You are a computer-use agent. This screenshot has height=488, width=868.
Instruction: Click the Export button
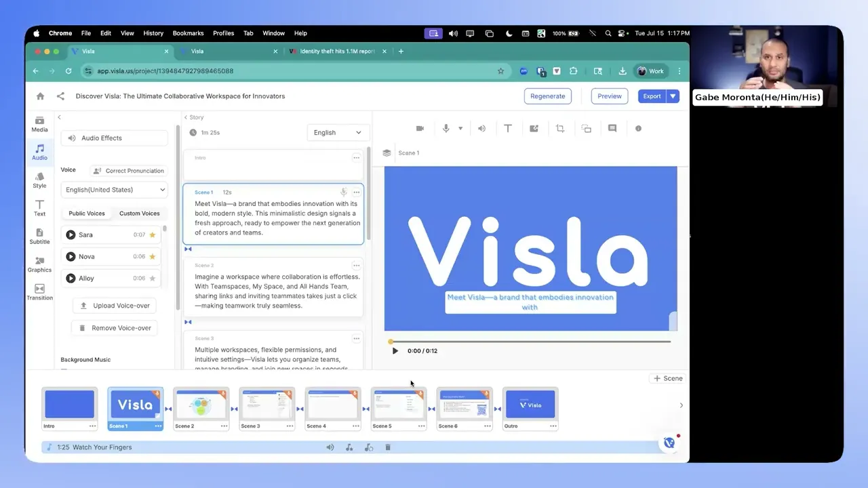click(652, 96)
